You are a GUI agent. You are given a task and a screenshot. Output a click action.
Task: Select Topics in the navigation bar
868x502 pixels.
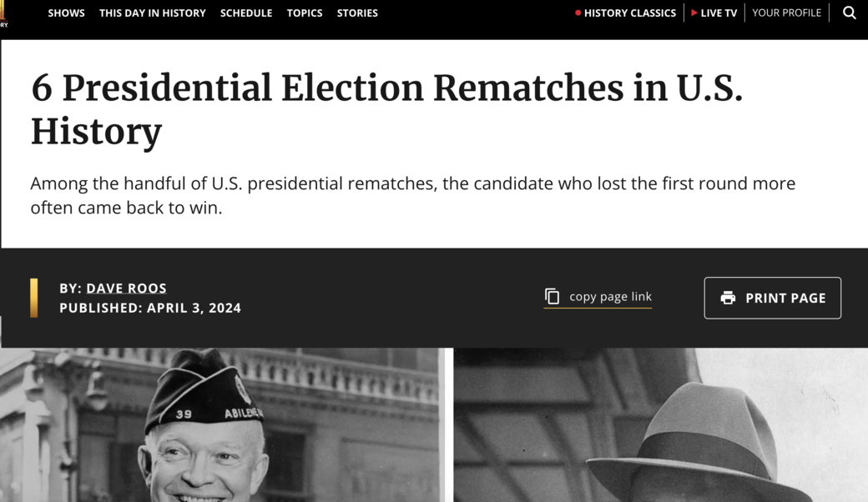tap(305, 13)
